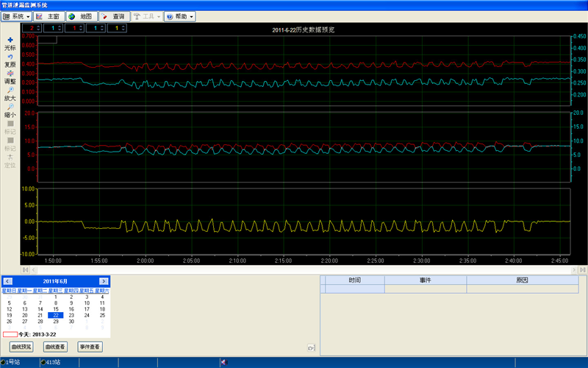This screenshot has height=368, width=588.
Task: Click the 曲线预览 curve preview button
Action: (x=21, y=346)
